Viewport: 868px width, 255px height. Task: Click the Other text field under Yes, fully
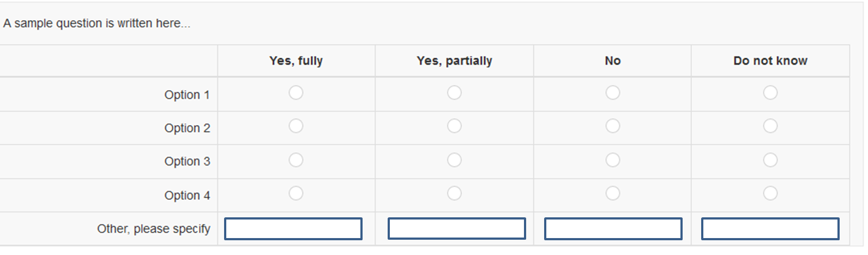(293, 229)
